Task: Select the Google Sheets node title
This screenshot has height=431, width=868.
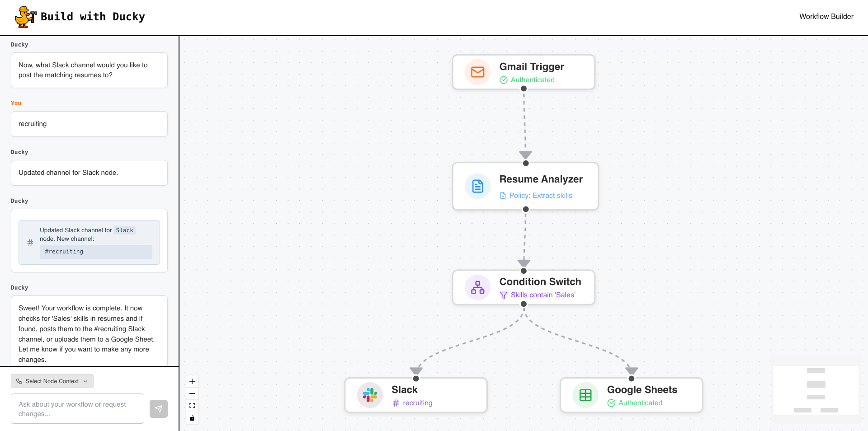Action: point(642,389)
